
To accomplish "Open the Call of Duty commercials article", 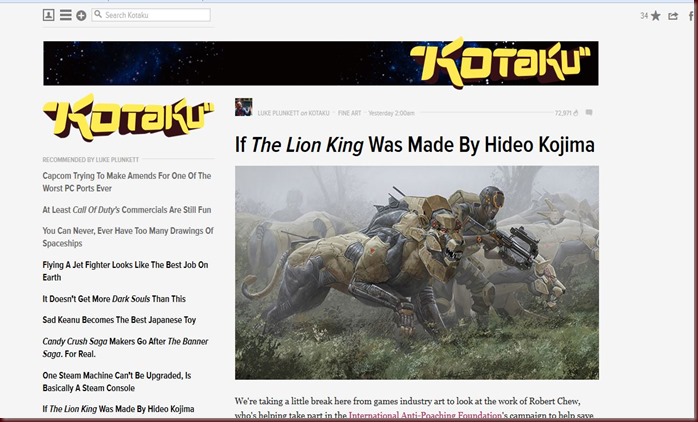I will coord(127,210).
